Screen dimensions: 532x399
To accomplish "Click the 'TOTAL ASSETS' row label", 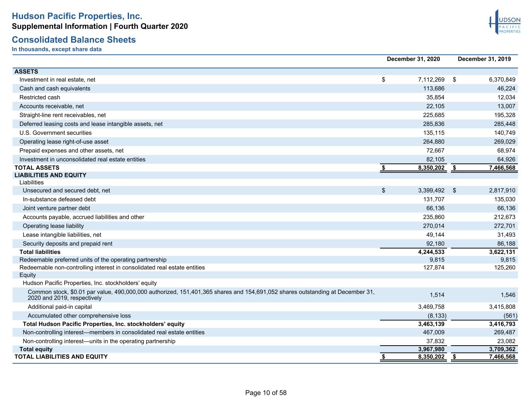I will click(x=37, y=168).
